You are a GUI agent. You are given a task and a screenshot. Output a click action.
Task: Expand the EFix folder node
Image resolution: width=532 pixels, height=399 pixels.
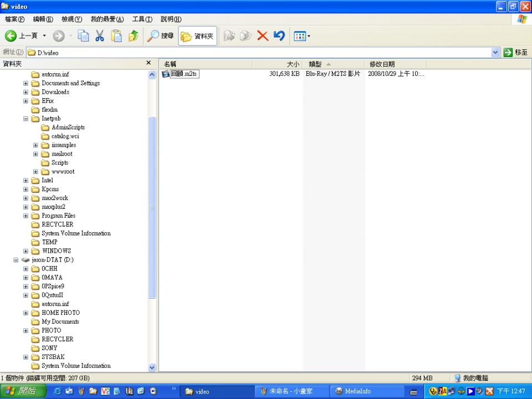click(26, 101)
